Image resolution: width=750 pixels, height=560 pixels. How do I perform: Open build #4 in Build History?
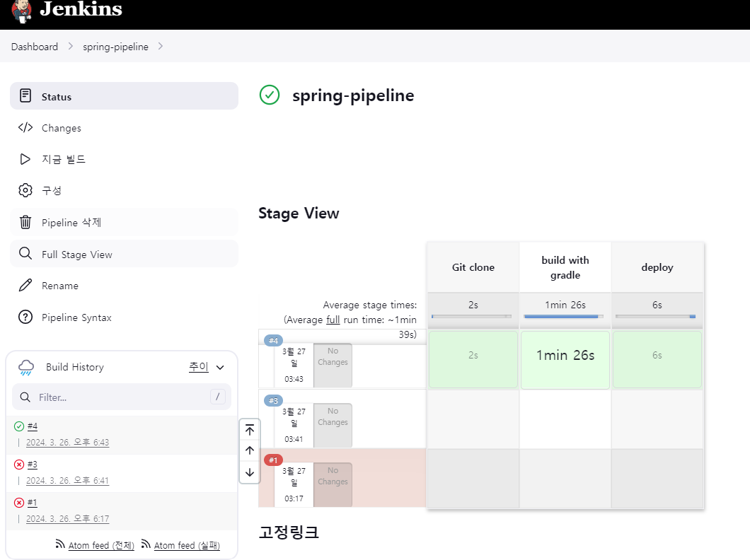[x=33, y=426]
